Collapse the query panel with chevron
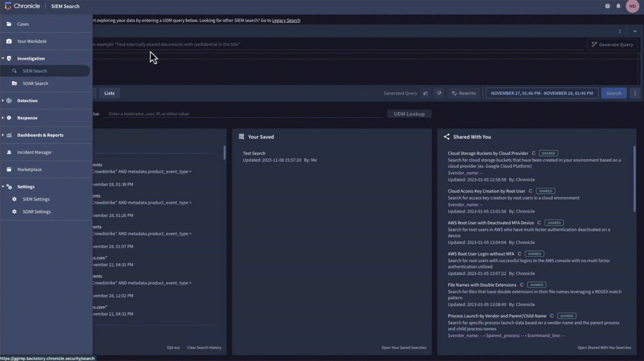Screen dimensions: 644x361 (635, 32)
